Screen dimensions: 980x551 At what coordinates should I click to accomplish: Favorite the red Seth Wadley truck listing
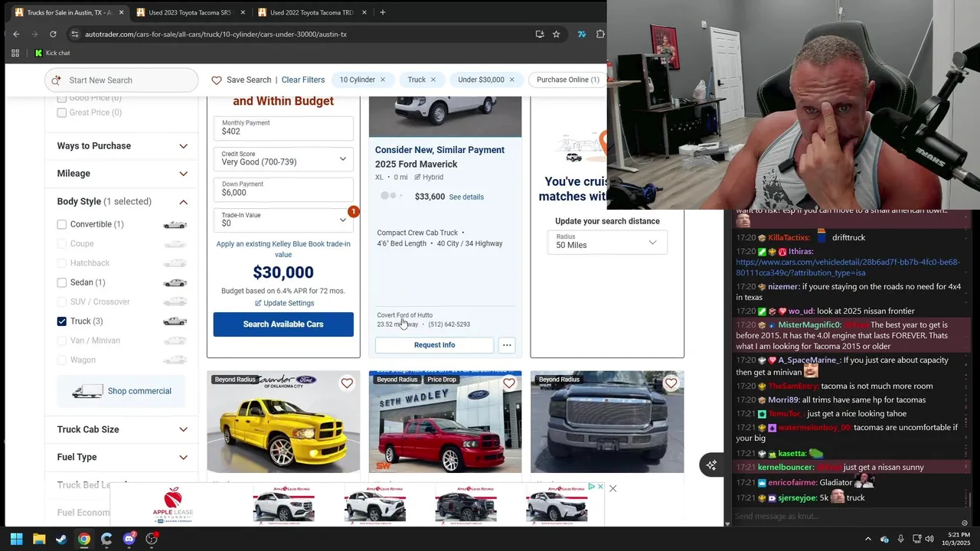pyautogui.click(x=509, y=383)
